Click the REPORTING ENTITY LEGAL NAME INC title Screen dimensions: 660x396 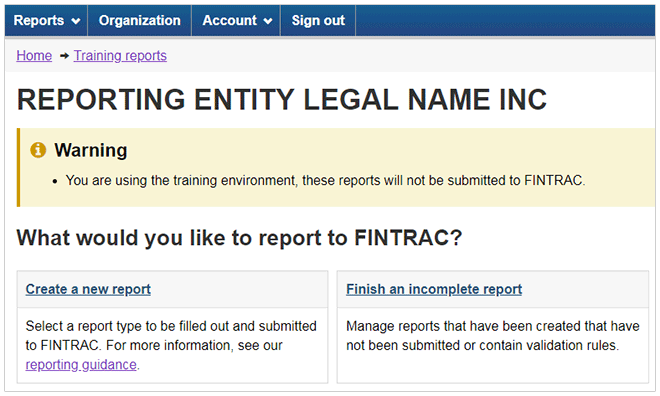[282, 100]
